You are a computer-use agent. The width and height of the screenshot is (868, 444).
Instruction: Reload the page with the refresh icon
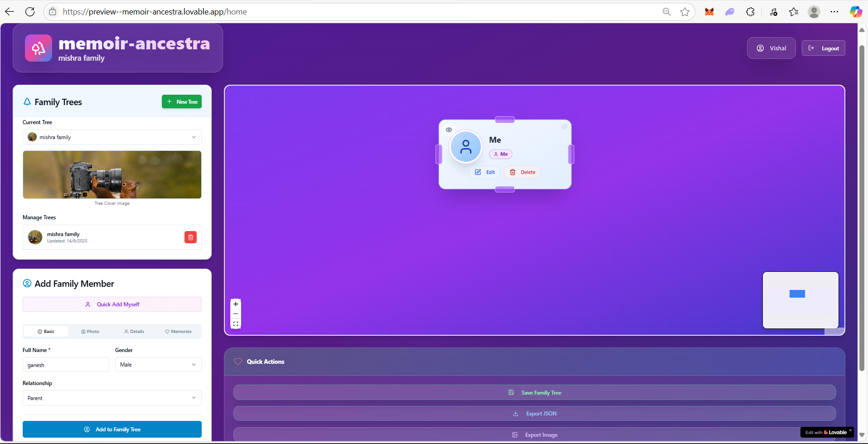(30, 12)
